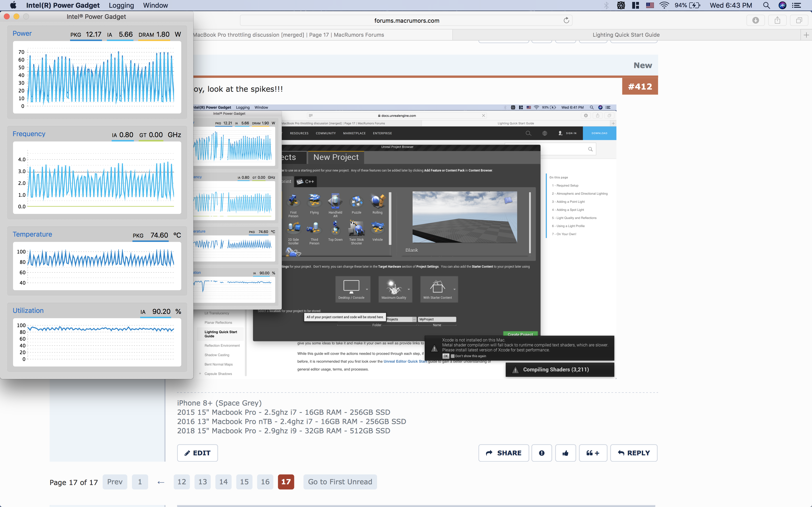Click Go to First Unread button
The width and height of the screenshot is (812, 507).
[340, 482]
